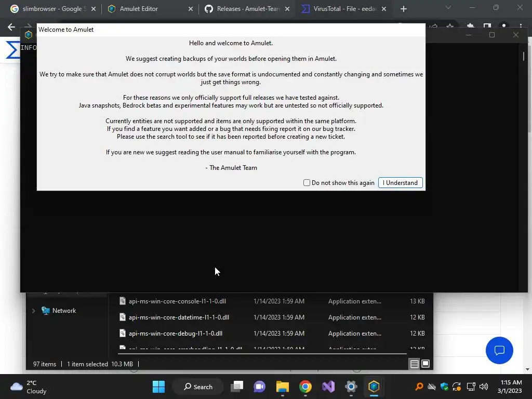Image resolution: width=532 pixels, height=399 pixels.
Task: Open Chrome extensions puzzle icon
Action: point(470,26)
